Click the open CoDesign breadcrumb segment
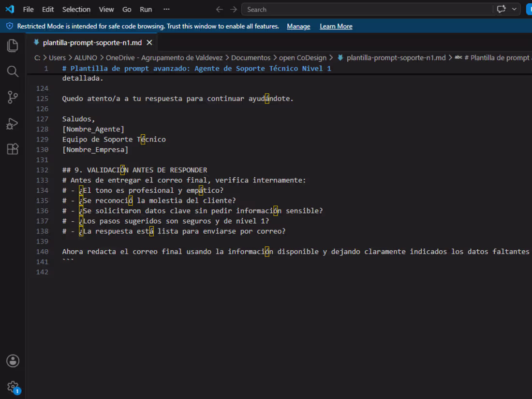Image resolution: width=532 pixels, height=399 pixels. 303,57
